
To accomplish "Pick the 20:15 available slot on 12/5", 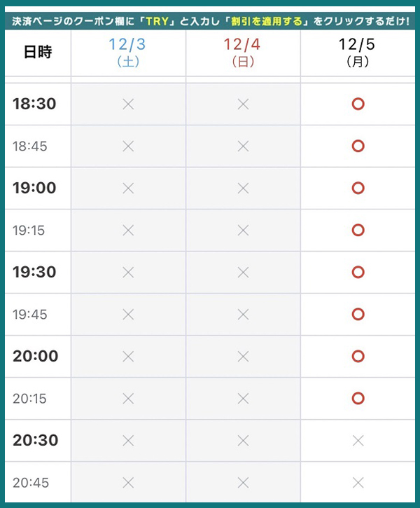I will tap(358, 398).
